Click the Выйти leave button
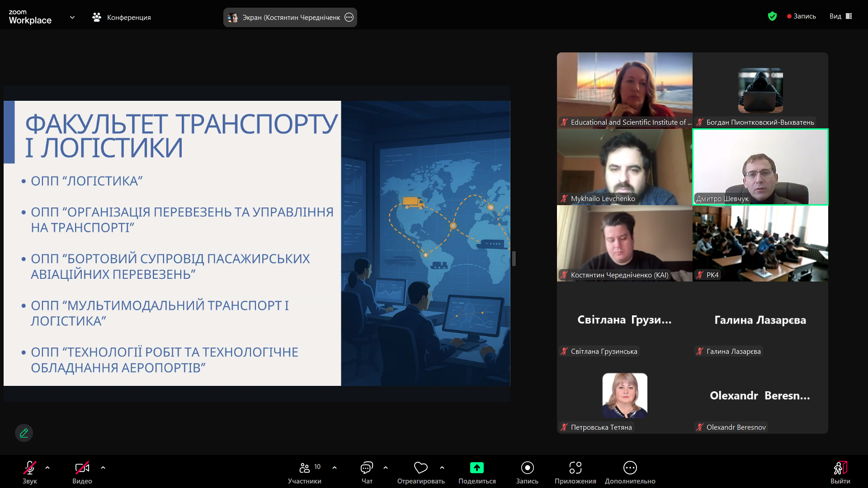Image resolution: width=868 pixels, height=488 pixels. pos(840,472)
